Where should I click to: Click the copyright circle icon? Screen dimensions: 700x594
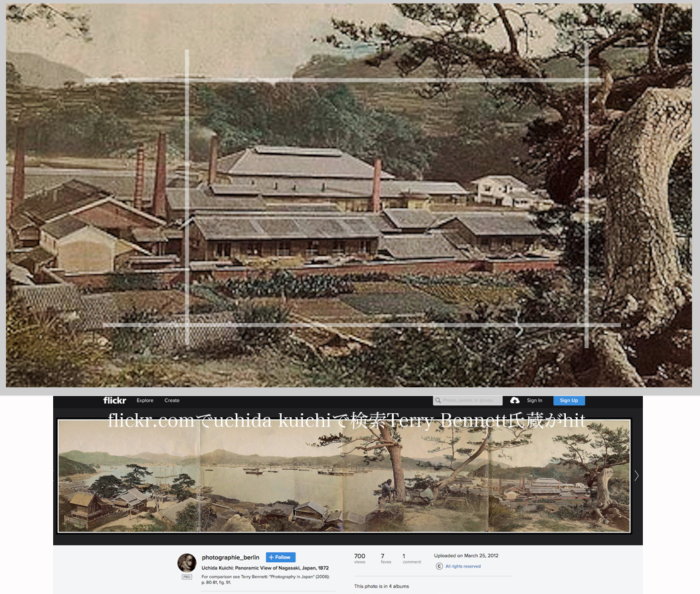coord(439,566)
